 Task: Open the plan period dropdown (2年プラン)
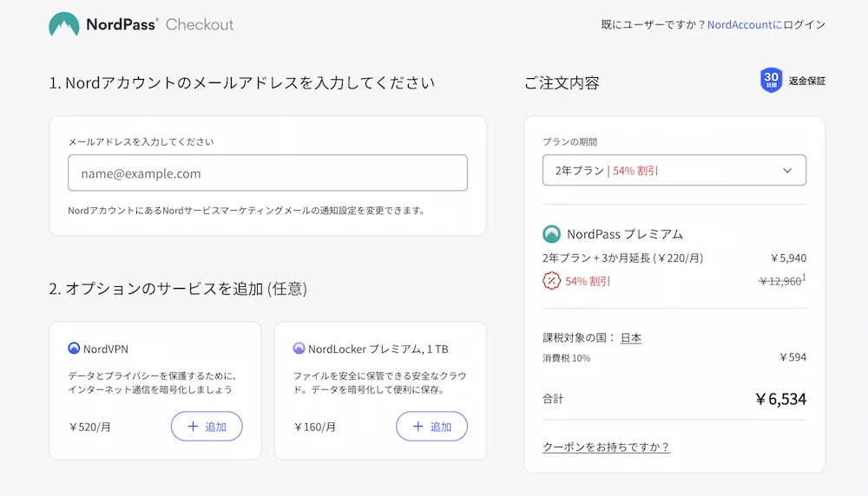(674, 170)
